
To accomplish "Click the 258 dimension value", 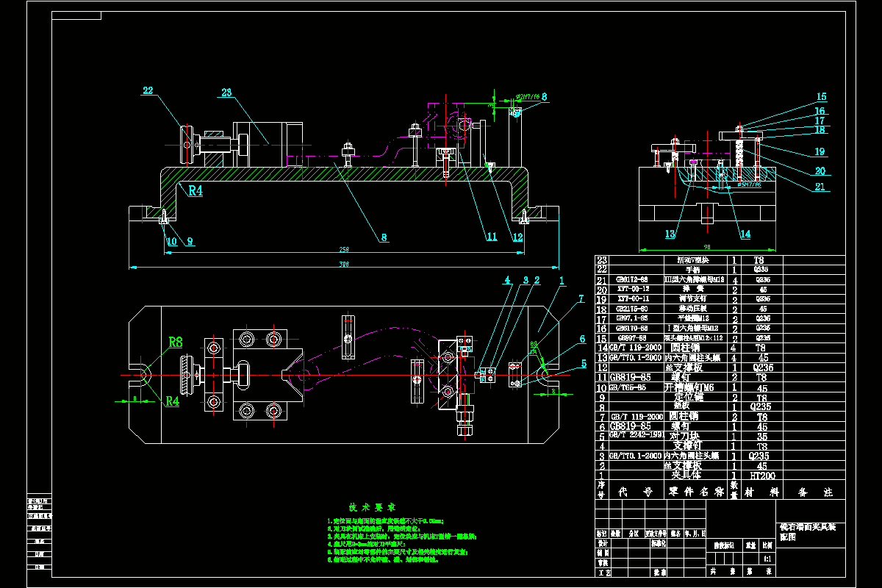I will 343,248.
